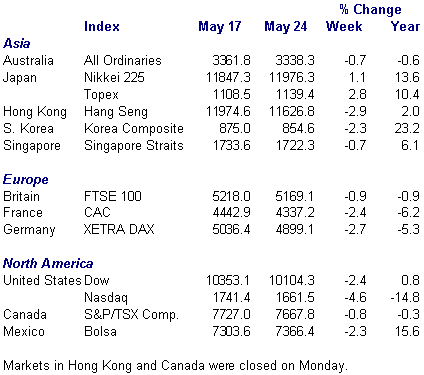The image size is (424, 375).
Task: Click the Index column header
Action: 102,26
